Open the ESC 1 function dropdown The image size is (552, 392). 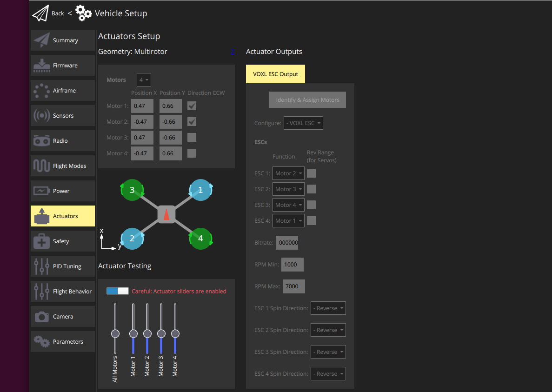pyautogui.click(x=288, y=173)
